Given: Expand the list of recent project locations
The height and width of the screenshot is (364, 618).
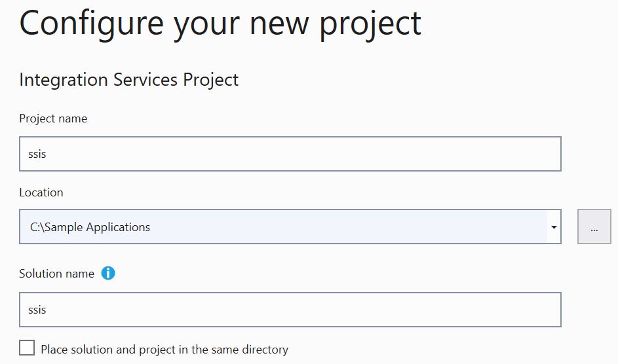Looking at the screenshot, I should pyautogui.click(x=554, y=227).
